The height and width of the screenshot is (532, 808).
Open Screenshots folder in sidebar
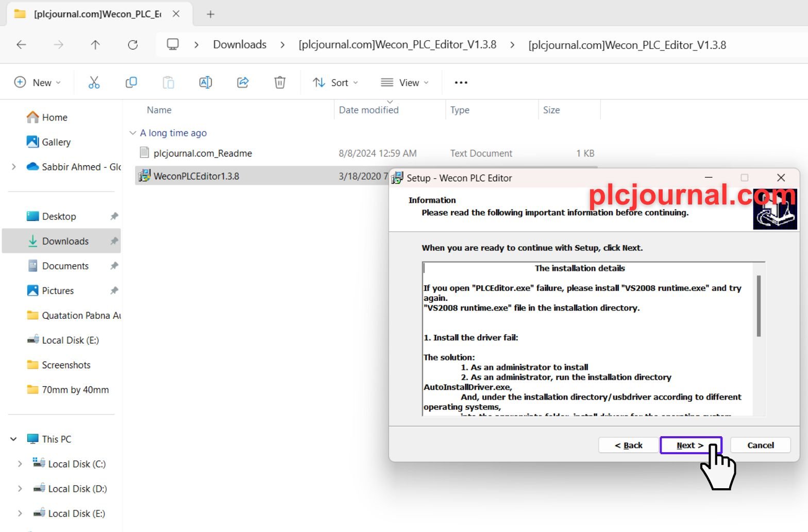(x=58, y=365)
